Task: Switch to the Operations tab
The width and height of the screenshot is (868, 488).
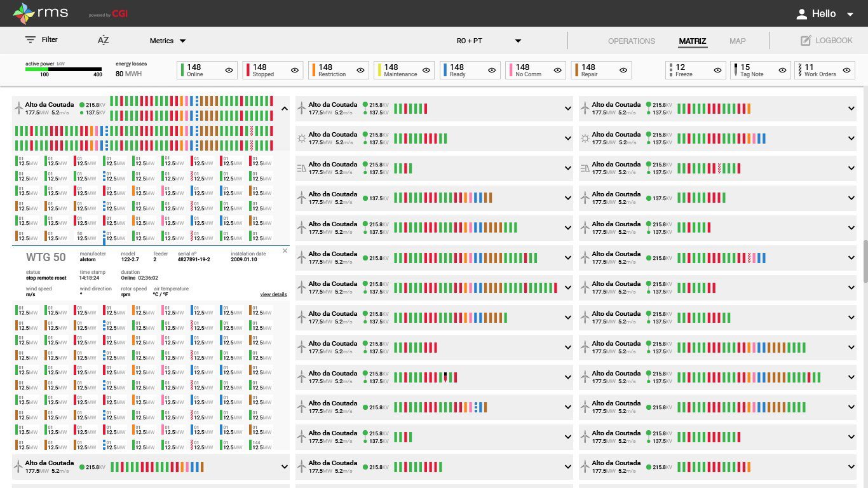Action: (x=631, y=41)
